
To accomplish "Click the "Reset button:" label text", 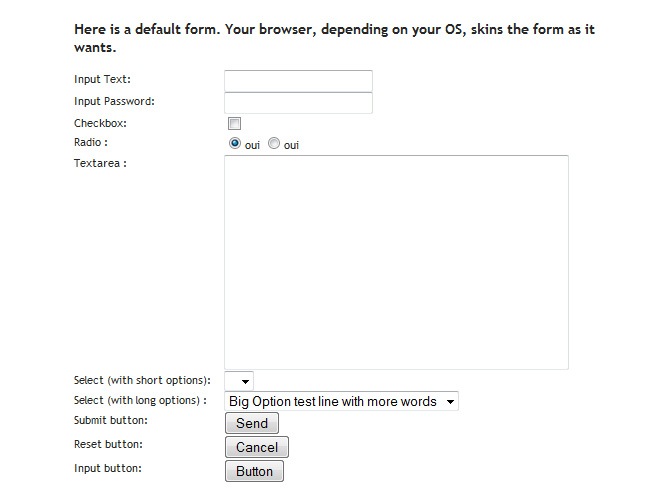I will [x=108, y=443].
